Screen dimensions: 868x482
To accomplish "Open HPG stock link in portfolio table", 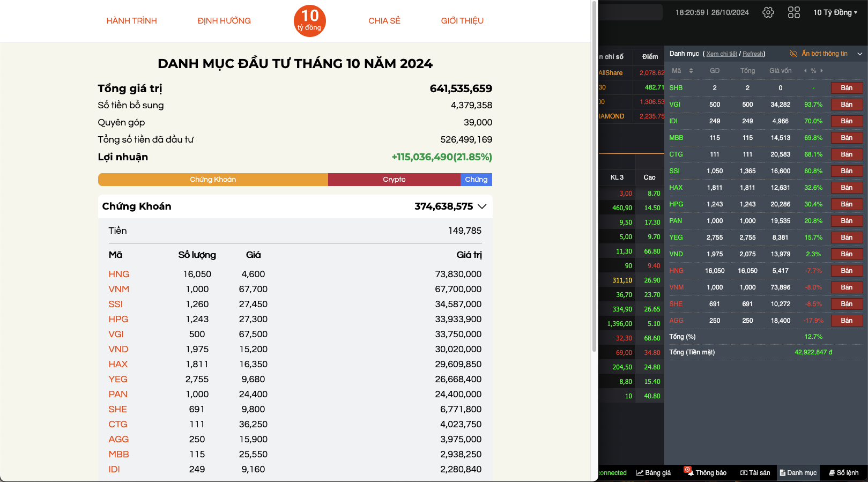I will pos(118,319).
